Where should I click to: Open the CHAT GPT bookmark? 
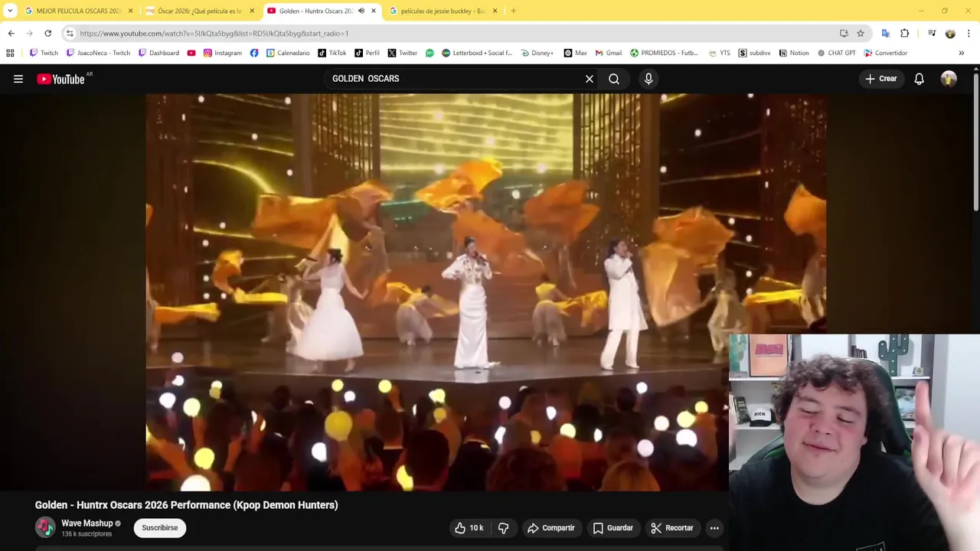pos(836,53)
